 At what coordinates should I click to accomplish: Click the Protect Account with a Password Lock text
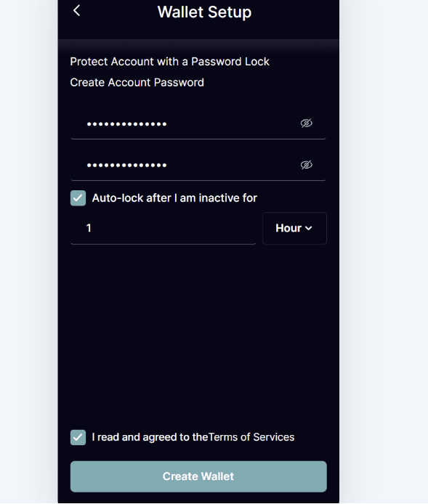point(169,62)
